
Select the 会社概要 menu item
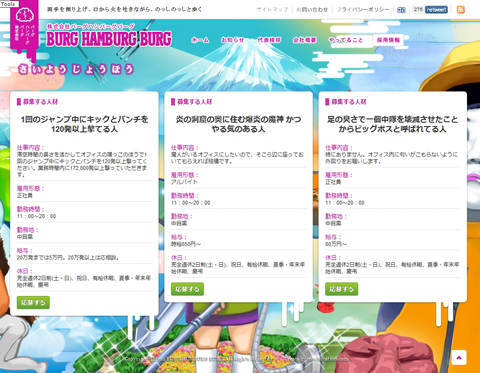coord(305,40)
